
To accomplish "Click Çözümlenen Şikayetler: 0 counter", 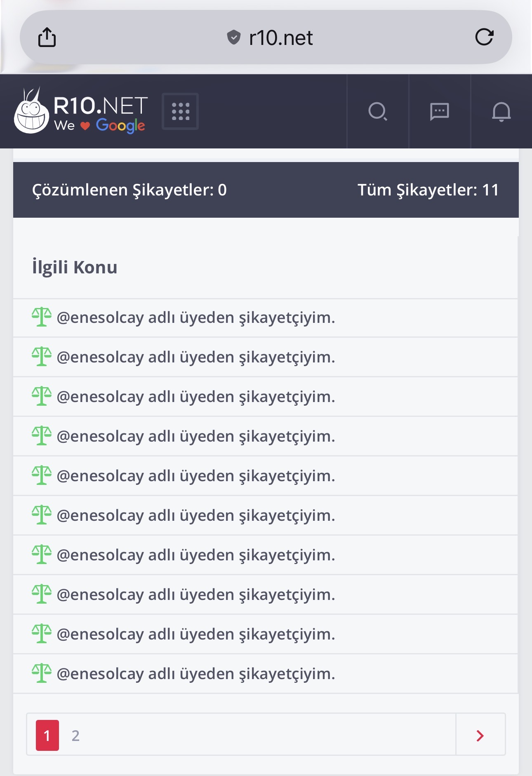I will (129, 190).
